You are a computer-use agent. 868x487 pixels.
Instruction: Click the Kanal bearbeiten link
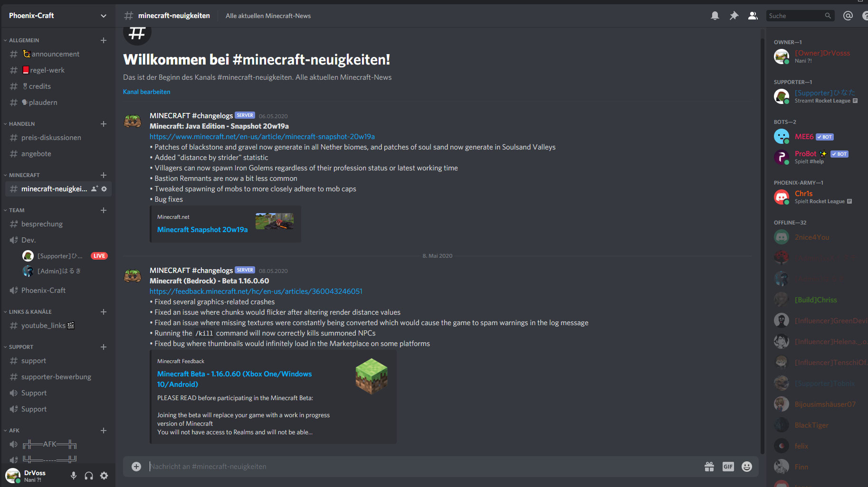coord(146,92)
